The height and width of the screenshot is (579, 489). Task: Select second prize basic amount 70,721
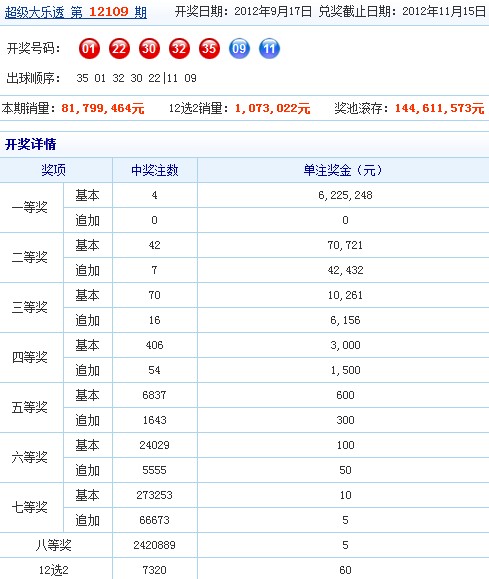click(345, 245)
